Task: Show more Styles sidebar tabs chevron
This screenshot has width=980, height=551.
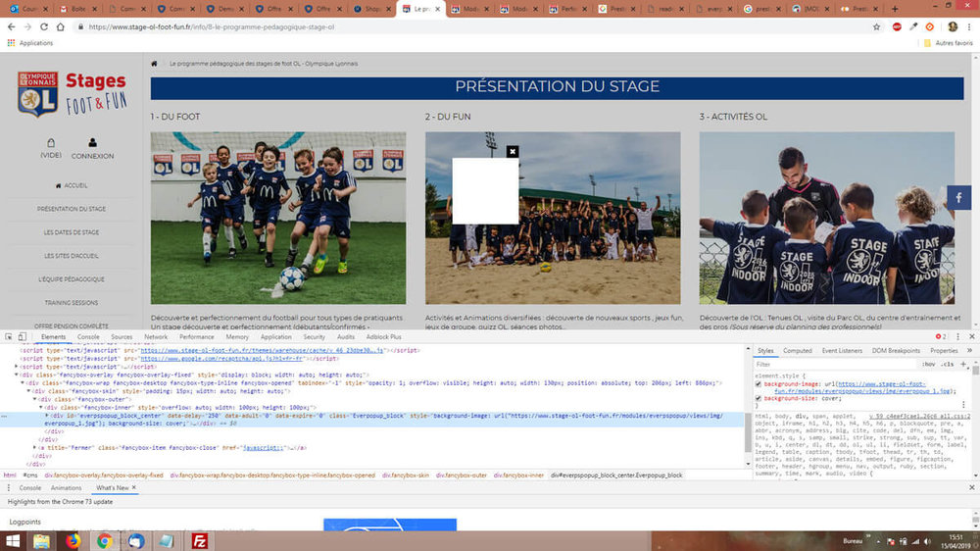Action: tap(969, 351)
